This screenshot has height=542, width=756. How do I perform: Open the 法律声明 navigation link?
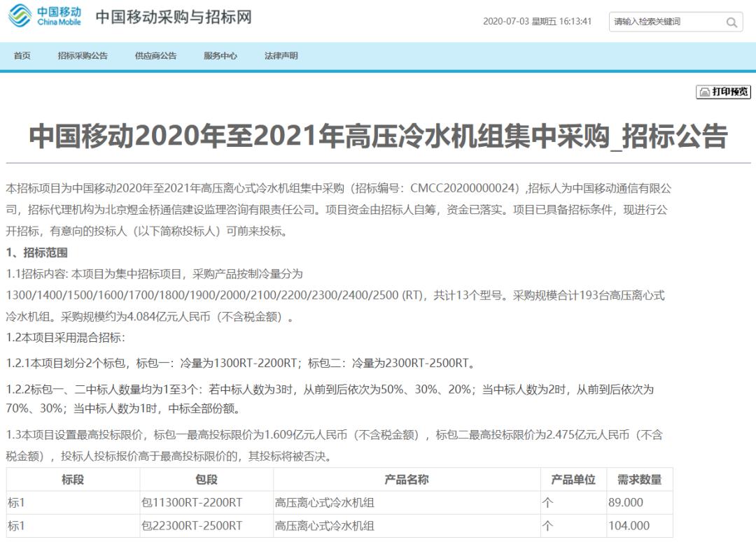(281, 56)
